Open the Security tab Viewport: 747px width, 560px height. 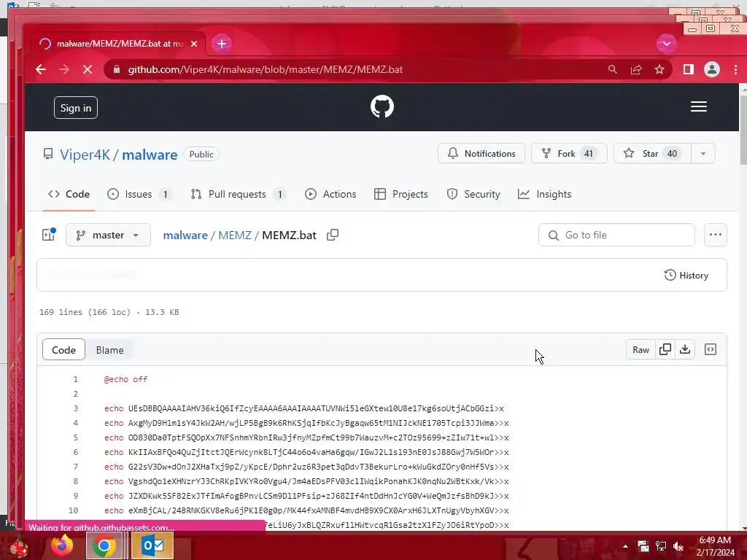(x=473, y=194)
